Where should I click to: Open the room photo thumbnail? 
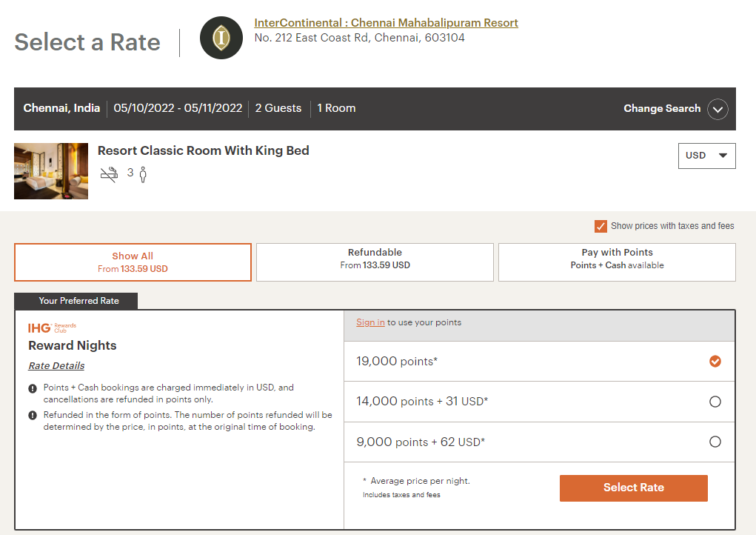pos(51,170)
